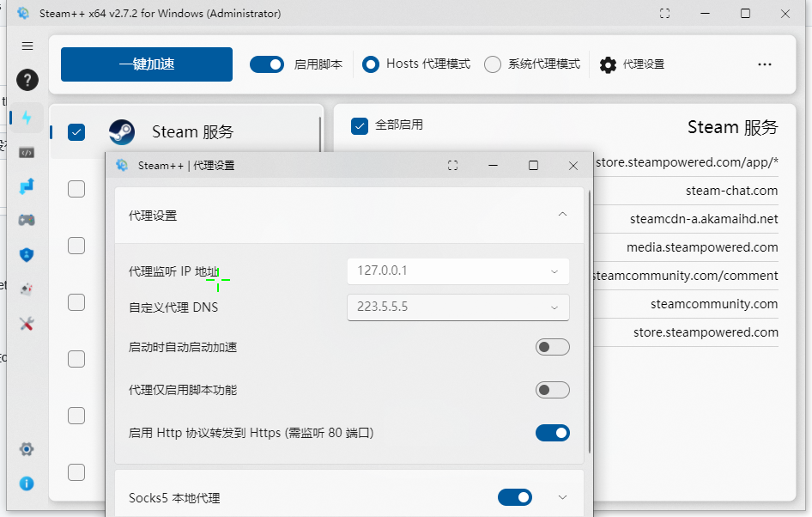
Task: Open the ellipsis more options menu
Action: (765, 64)
